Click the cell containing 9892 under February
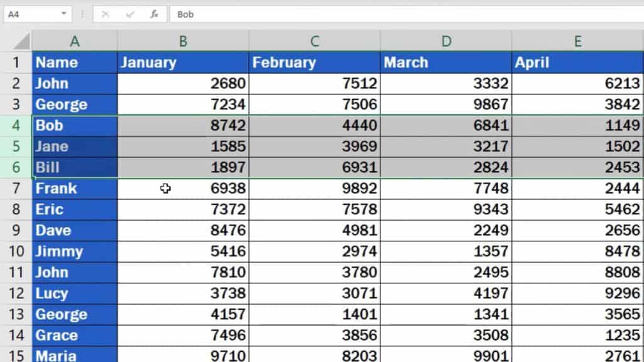Viewport: 644px width, 362px height. 315,188
